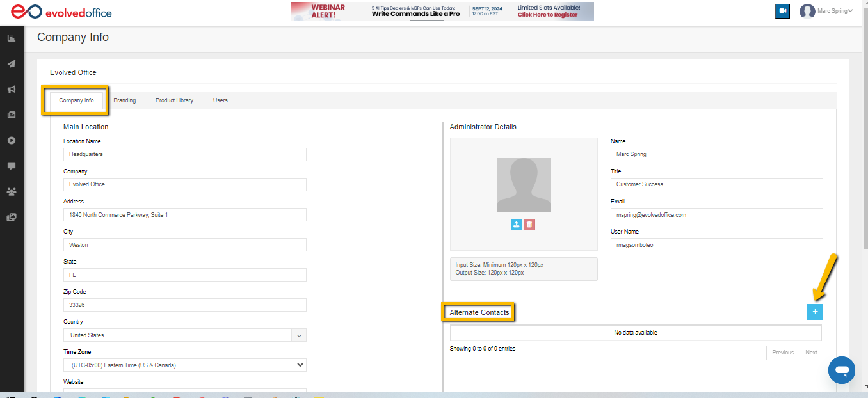The image size is (868, 398).
Task: Open the megaphone icon in sidebar
Action: coord(12,90)
